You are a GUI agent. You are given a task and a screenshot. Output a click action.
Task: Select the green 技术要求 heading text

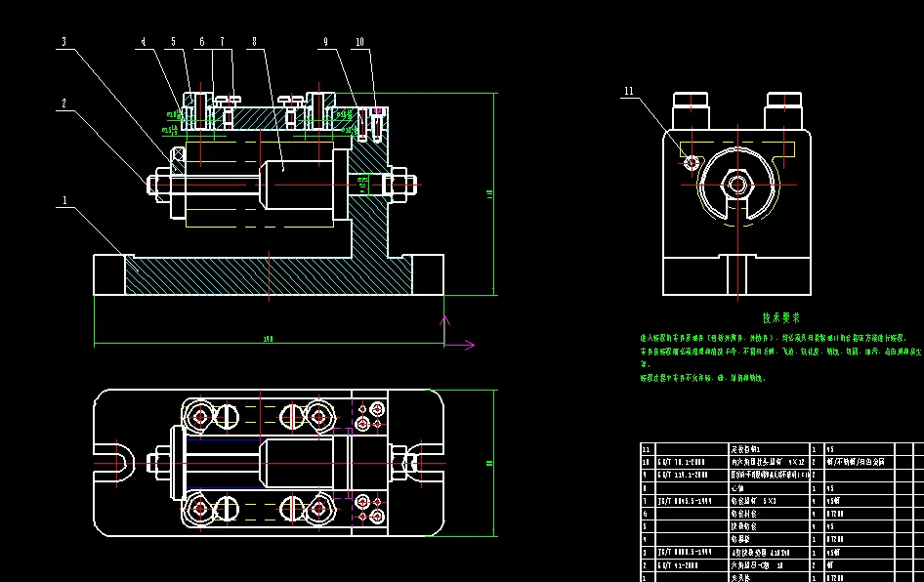pyautogui.click(x=781, y=318)
